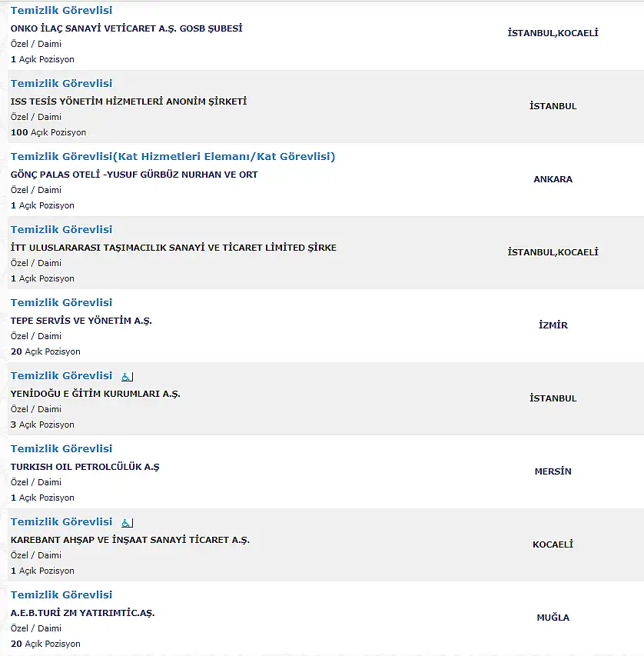
Task: Open Temizlik Görevlisi listing for TURKISH OIL PETROLCÜLÜK
Action: [61, 449]
